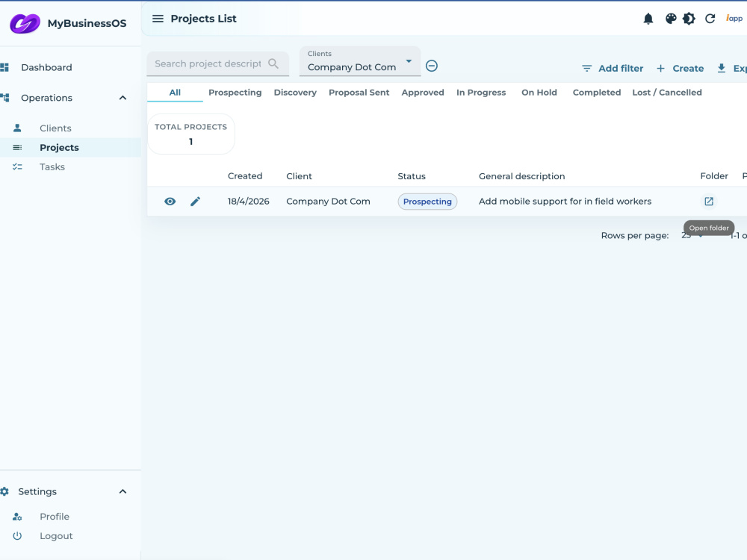Screen dimensions: 747x560
Task: Click the MyBusinessOS logo icon
Action: (25, 23)
